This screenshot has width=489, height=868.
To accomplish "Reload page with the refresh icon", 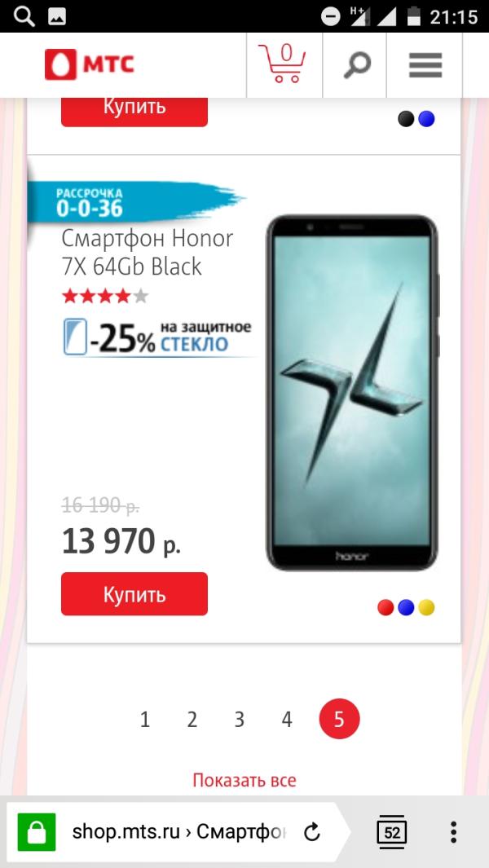I will [313, 832].
